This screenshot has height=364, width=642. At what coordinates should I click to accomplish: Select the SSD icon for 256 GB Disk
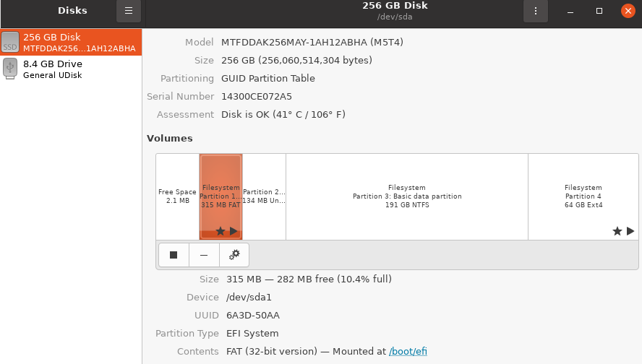click(10, 42)
